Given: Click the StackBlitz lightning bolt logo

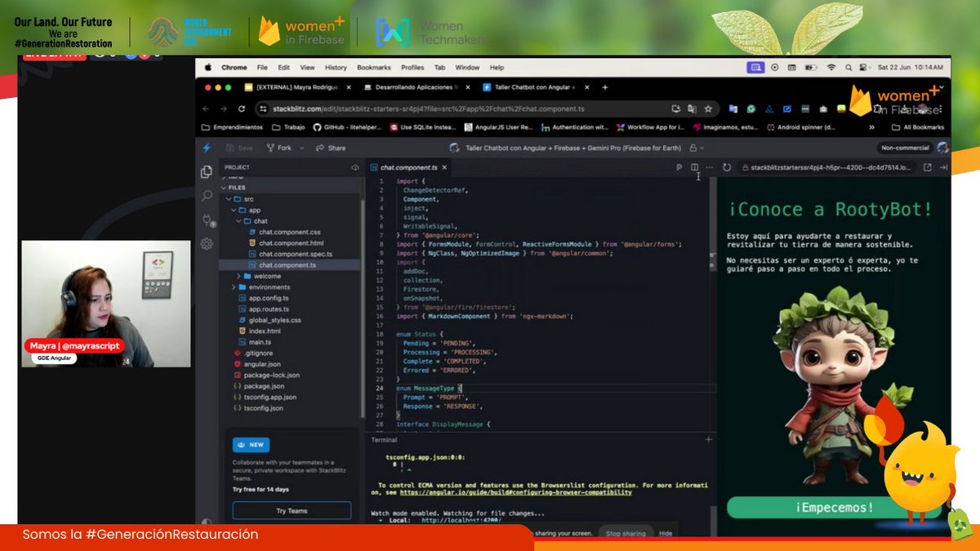Looking at the screenshot, I should click(207, 148).
